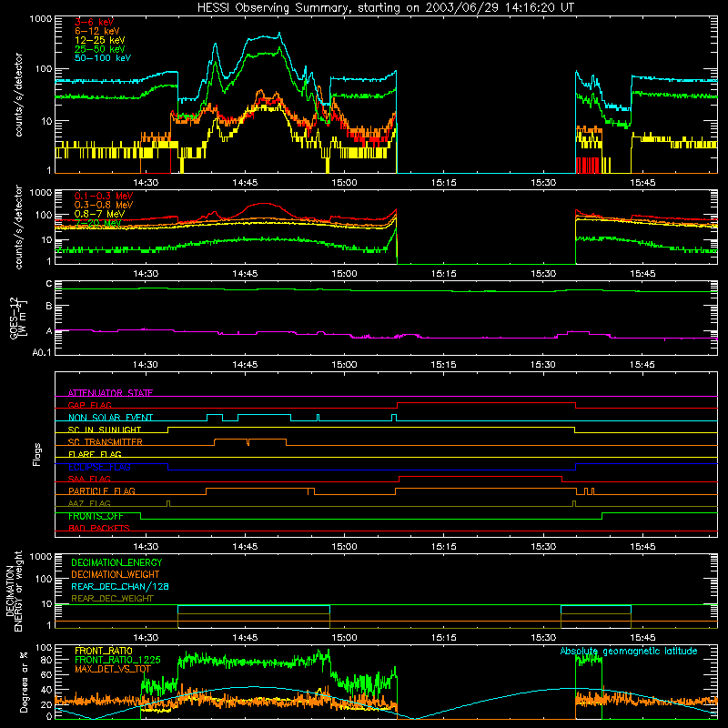Select the '0.8-7 MeV' legend label
Viewport: 728px width, 728px height.
[99, 214]
